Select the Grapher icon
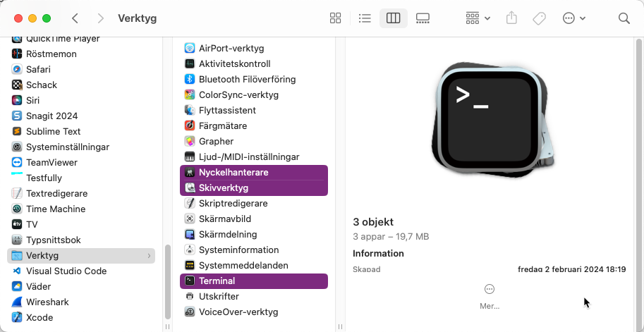This screenshot has height=332, width=644. [189, 141]
